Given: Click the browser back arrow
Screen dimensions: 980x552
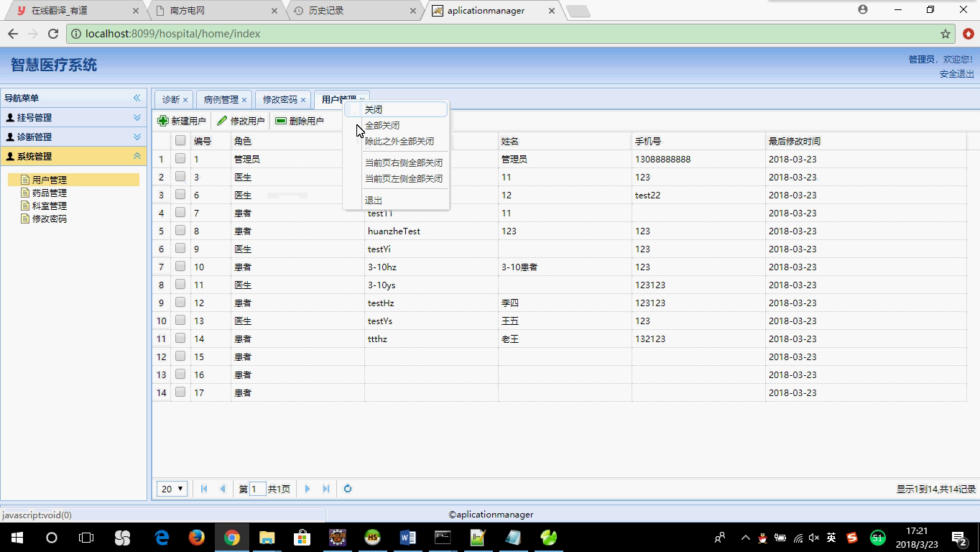Looking at the screenshot, I should [x=13, y=34].
